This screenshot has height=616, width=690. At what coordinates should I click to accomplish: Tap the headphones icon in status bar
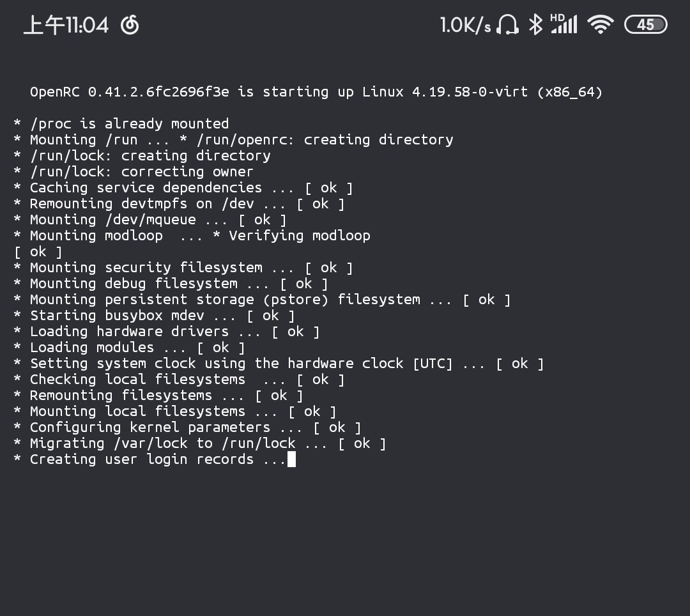[508, 25]
